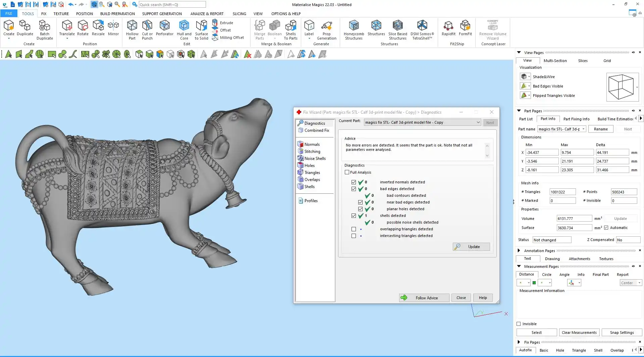Enable the Full Analysis checkbox
The image size is (644, 357).
[347, 172]
